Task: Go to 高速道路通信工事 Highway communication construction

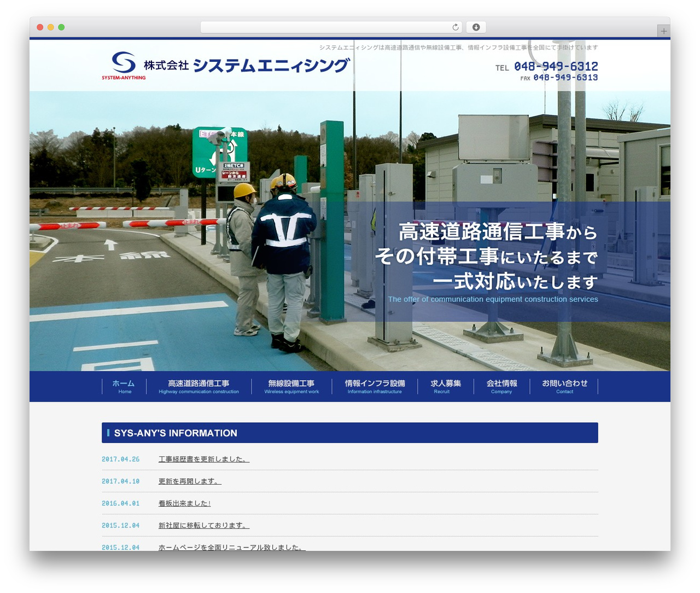Action: 199,386
